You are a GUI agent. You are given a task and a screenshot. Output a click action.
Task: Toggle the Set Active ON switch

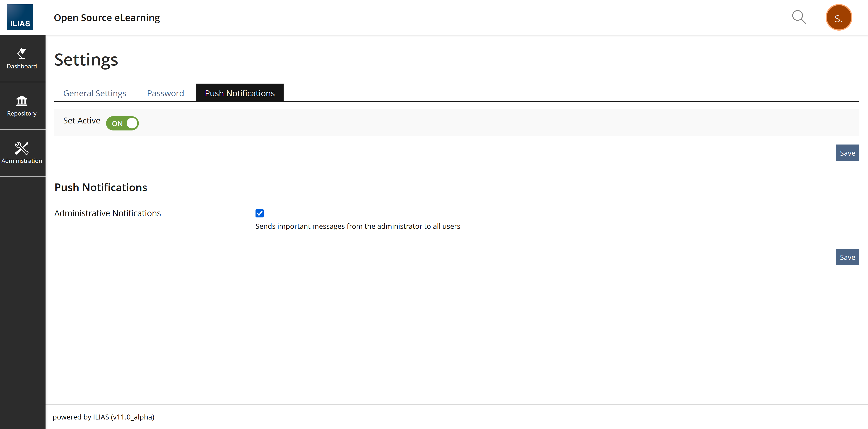coord(122,123)
